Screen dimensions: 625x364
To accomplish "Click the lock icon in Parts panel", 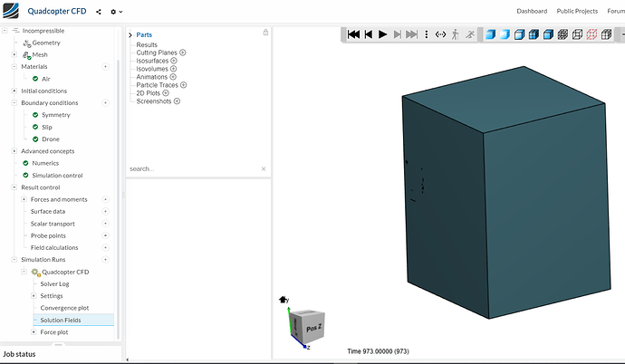I will click(264, 33).
